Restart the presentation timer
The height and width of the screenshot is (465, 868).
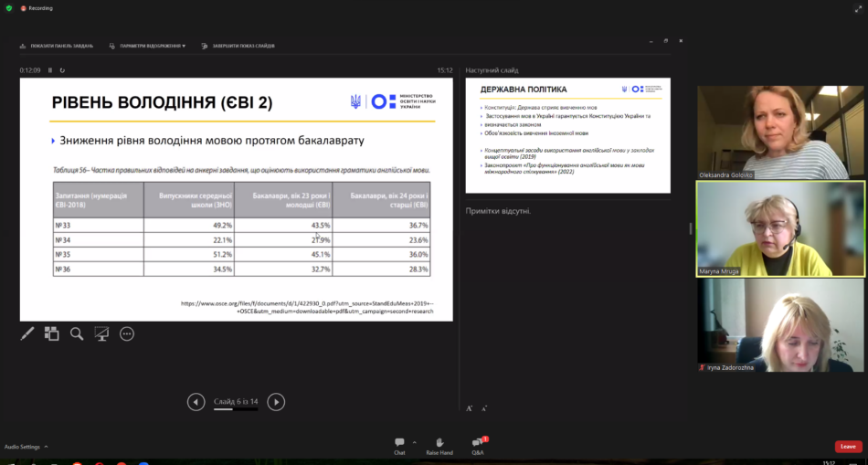pyautogui.click(x=63, y=70)
